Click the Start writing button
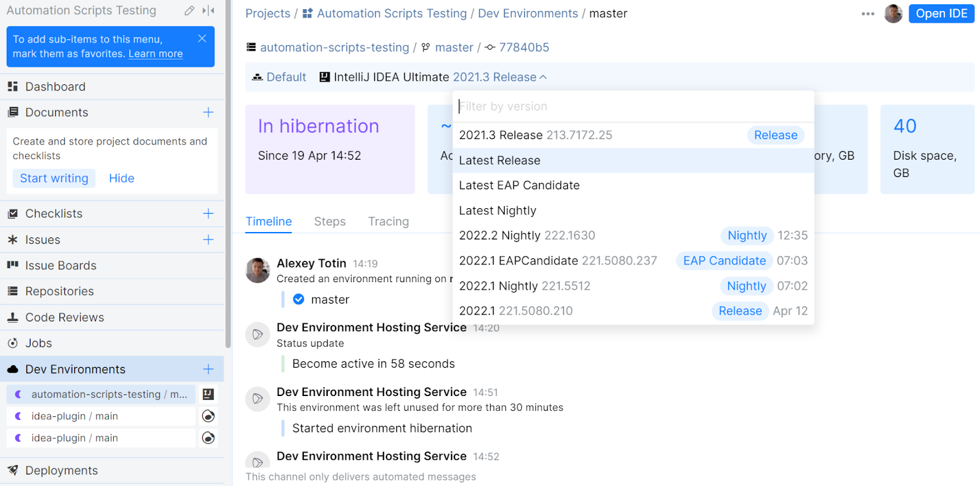This screenshot has height=486, width=980. (54, 178)
